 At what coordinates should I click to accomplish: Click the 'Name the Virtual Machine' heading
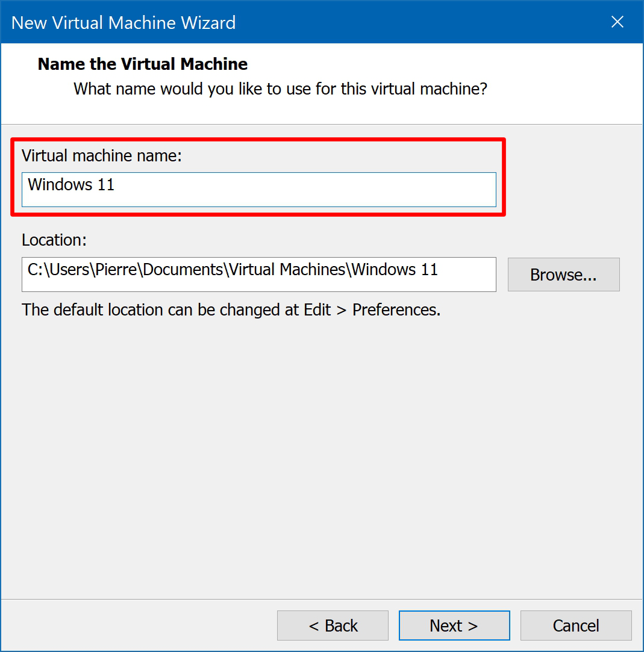tap(143, 64)
